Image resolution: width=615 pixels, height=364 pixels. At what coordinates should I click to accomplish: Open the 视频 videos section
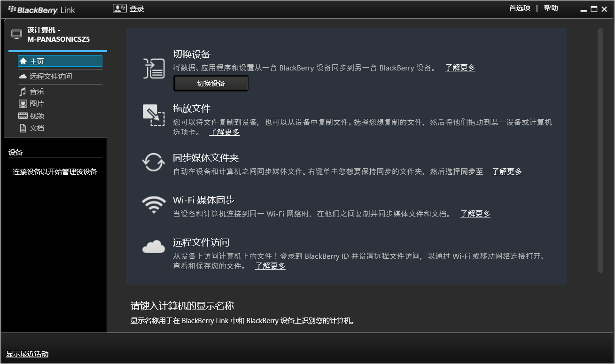pyautogui.click(x=37, y=116)
